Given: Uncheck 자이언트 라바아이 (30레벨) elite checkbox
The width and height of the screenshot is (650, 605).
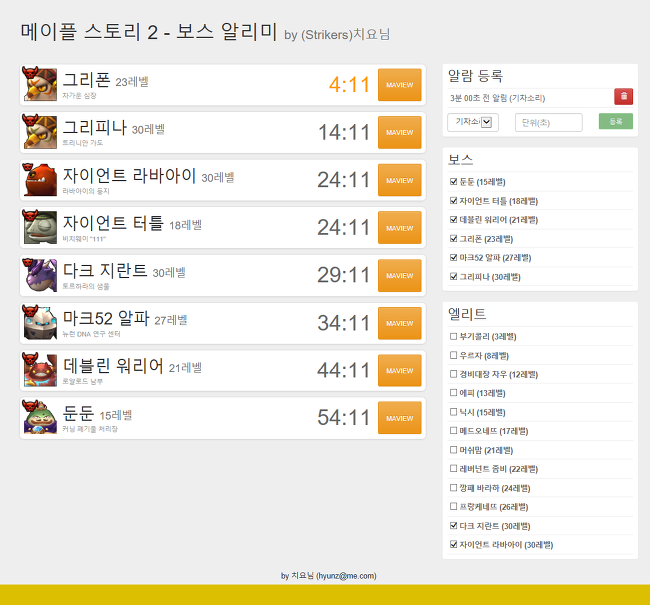Looking at the screenshot, I should (x=453, y=544).
